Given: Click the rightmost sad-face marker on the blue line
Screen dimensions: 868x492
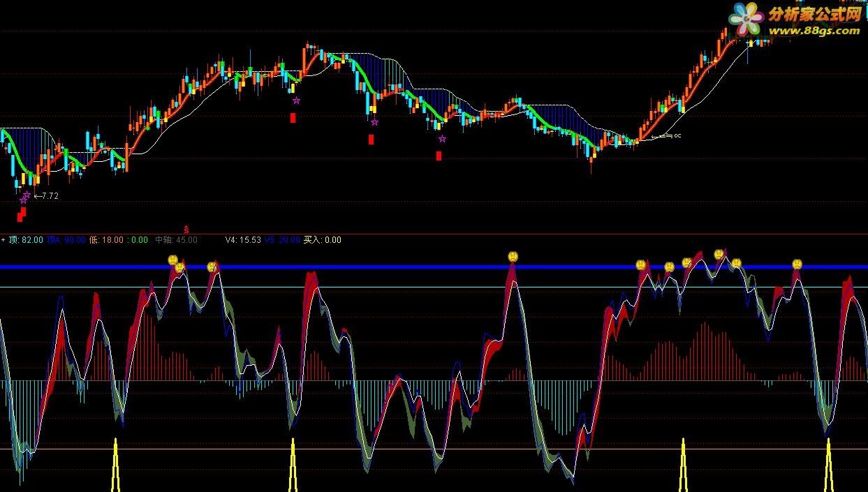Looking at the screenshot, I should (797, 264).
